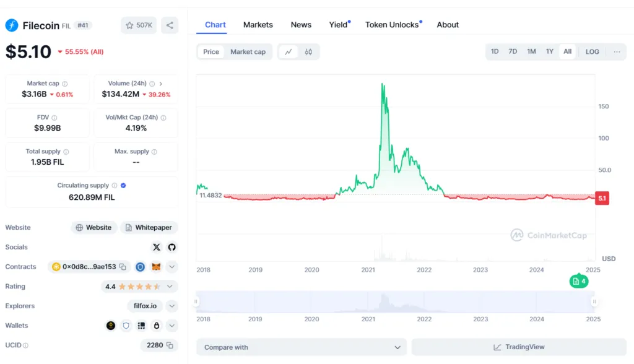This screenshot has width=634, height=364.
Task: Enable logarithmic scale with LOG button
Action: tap(592, 51)
